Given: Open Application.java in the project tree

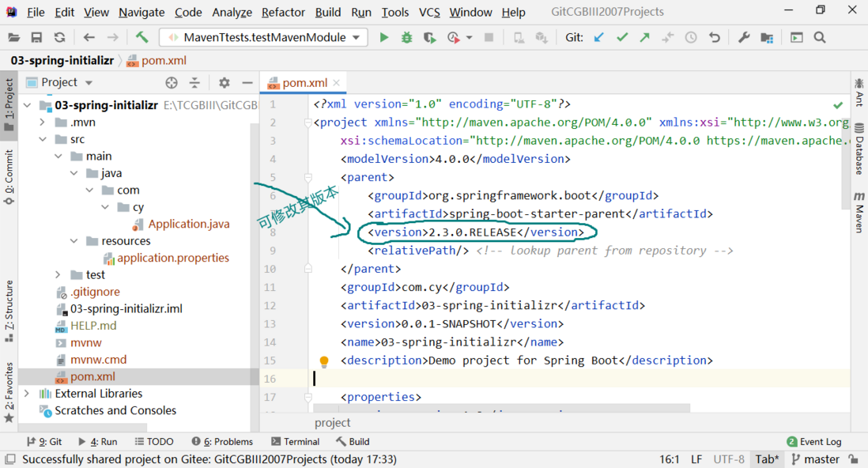Looking at the screenshot, I should pos(188,224).
